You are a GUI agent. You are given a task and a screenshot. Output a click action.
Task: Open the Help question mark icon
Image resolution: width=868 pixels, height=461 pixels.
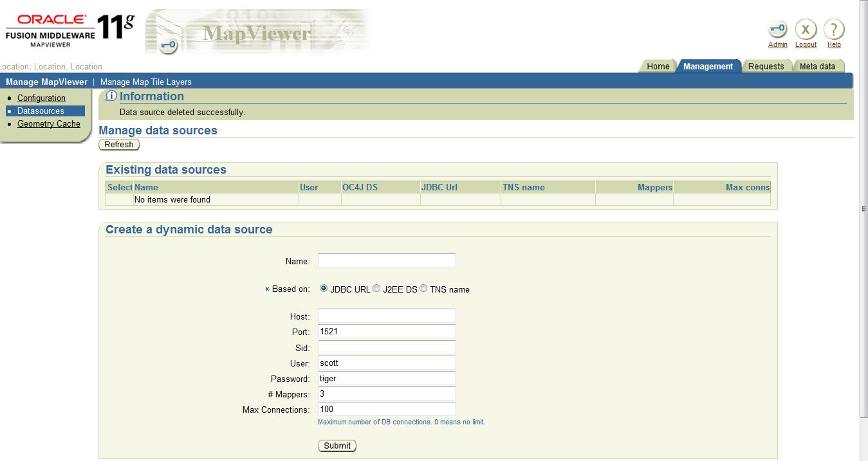(834, 29)
